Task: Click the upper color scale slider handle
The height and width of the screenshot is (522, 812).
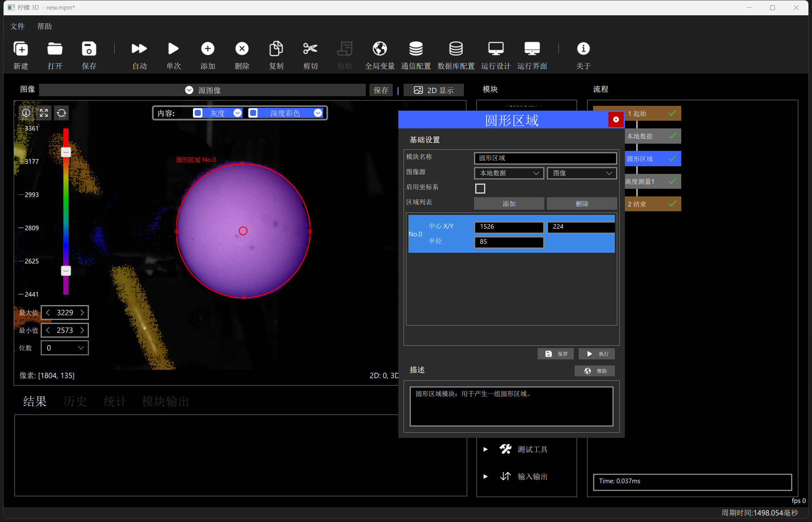Action: coord(66,152)
